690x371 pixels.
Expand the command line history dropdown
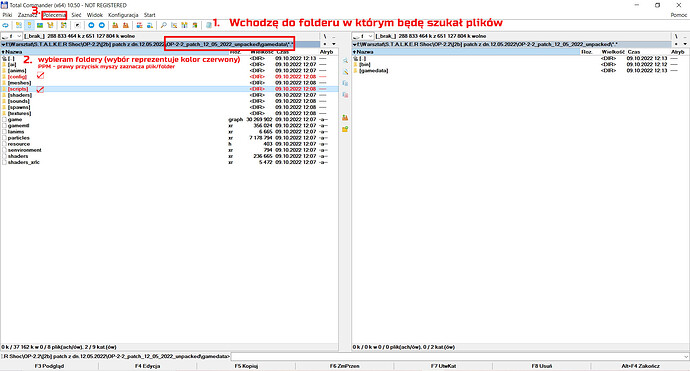tap(686, 356)
